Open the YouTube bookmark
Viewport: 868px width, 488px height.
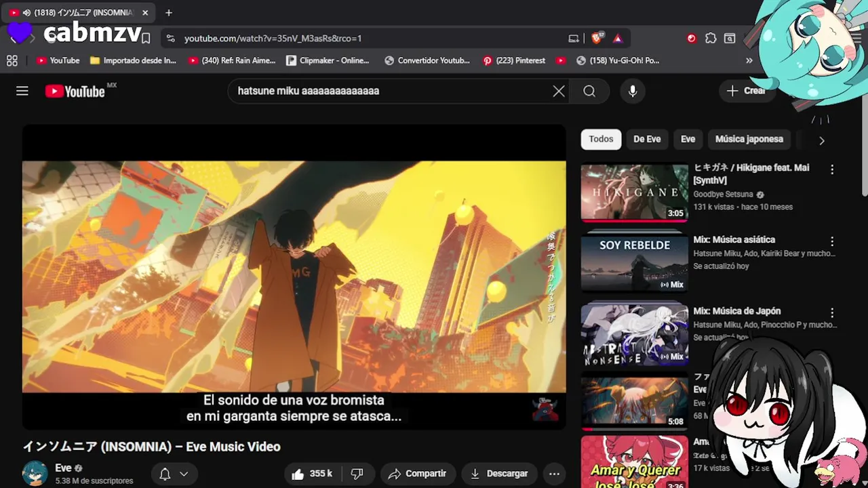point(58,60)
